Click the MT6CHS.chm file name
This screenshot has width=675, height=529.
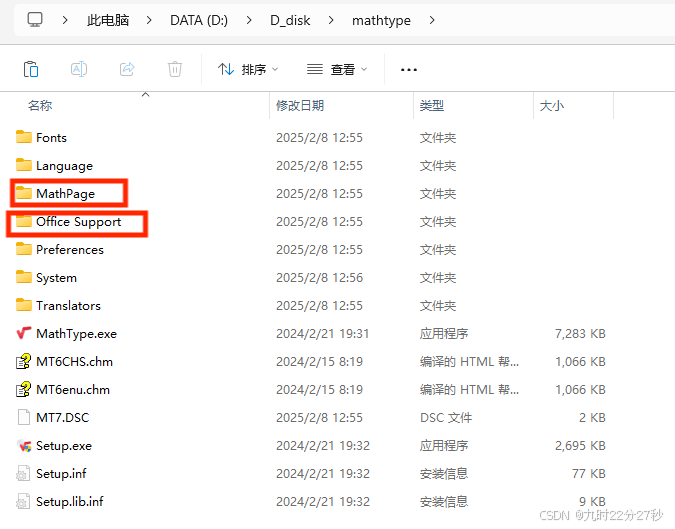coord(74,362)
